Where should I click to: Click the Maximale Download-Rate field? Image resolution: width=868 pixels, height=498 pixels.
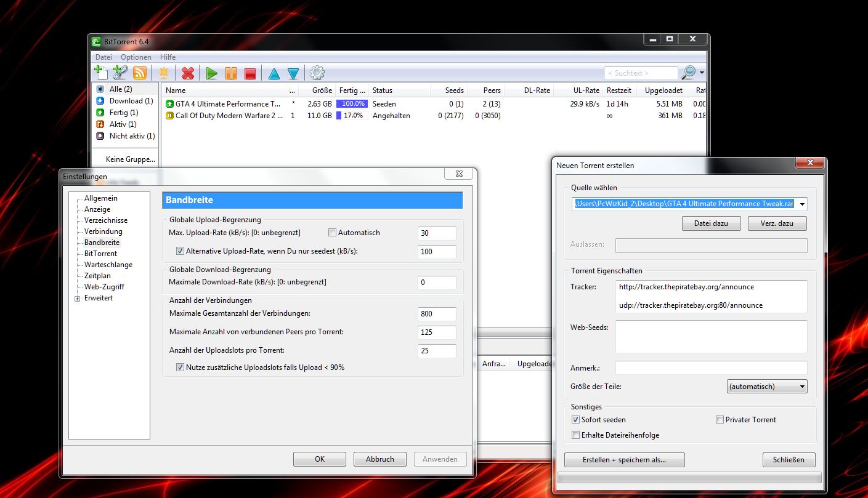point(437,283)
